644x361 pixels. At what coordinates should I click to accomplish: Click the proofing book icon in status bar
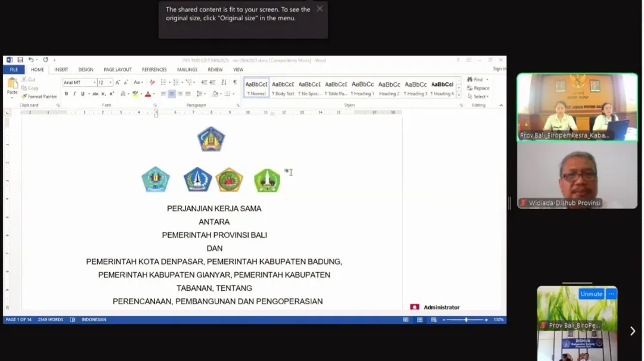pos(73,319)
